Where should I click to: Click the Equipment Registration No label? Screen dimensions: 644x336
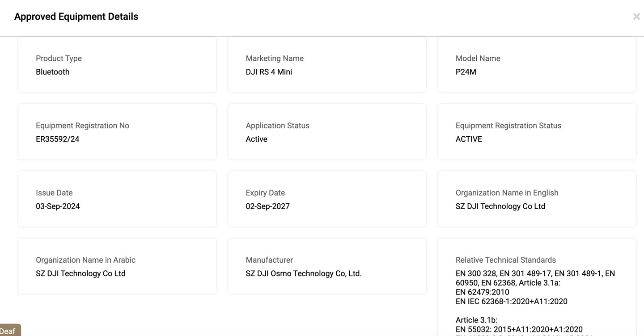click(82, 126)
